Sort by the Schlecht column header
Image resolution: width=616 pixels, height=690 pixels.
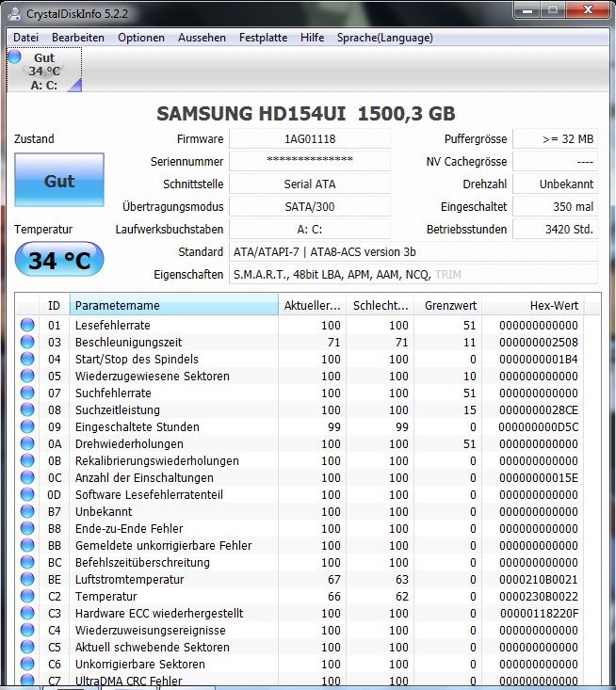[x=381, y=305]
